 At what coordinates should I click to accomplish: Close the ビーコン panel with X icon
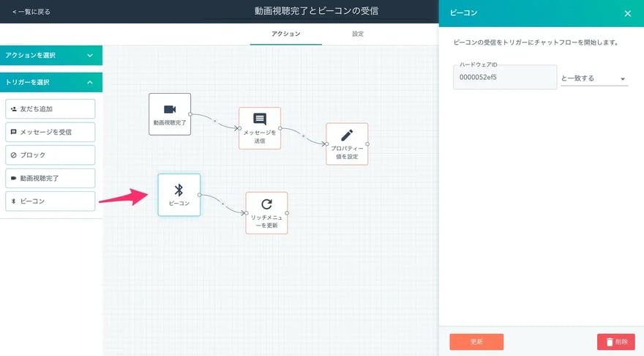click(x=627, y=13)
